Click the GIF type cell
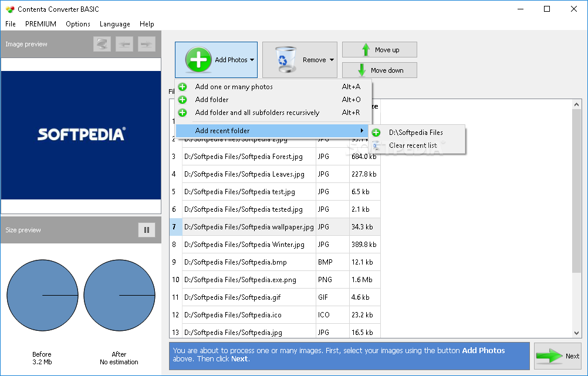 (x=333, y=297)
